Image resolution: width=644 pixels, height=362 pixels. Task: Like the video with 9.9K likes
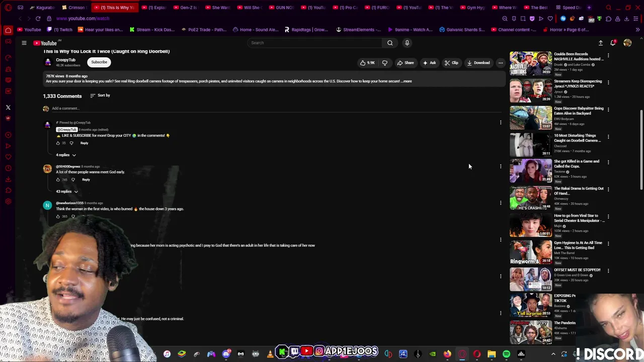coord(367,63)
